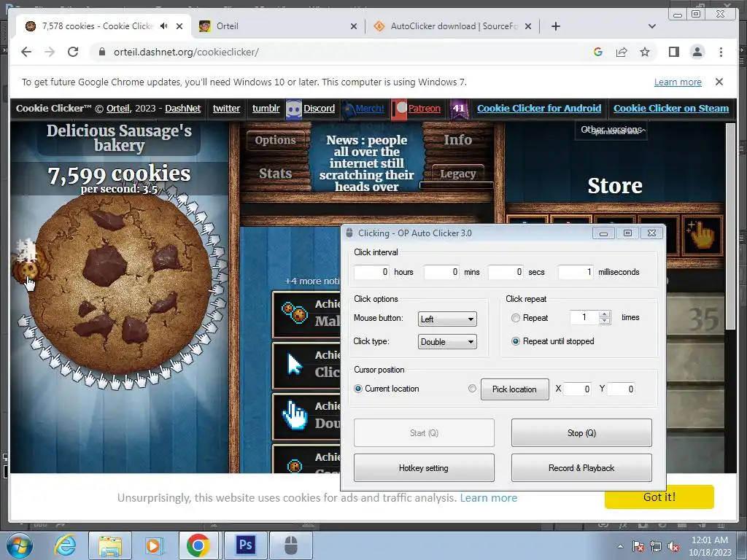This screenshot has height=560, width=747.
Task: Decrease repeat times with down arrow
Action: (605, 322)
